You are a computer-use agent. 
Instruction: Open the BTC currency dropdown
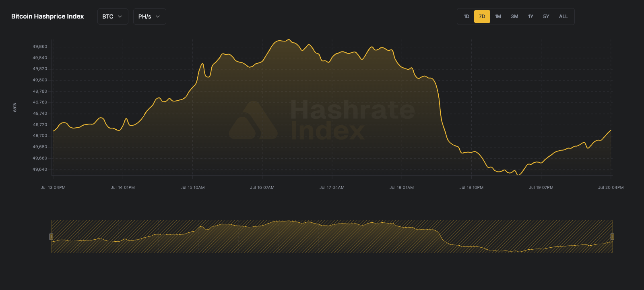pyautogui.click(x=113, y=17)
